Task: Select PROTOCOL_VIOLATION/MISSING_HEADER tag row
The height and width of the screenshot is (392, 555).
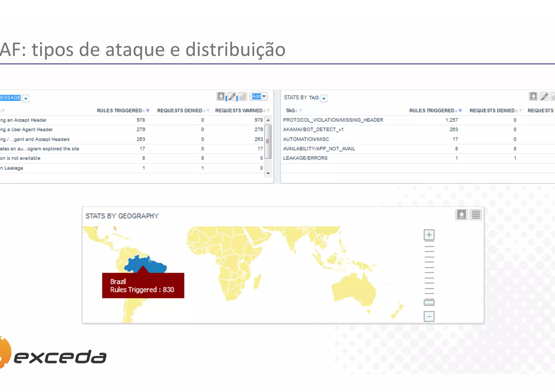Action: point(333,120)
